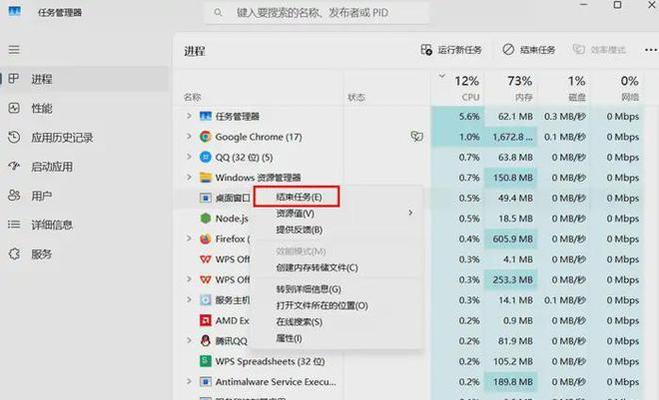Screen dimensions: 659x400
Task: Open the Processes sidebar tab (进程)
Action: (84, 79)
